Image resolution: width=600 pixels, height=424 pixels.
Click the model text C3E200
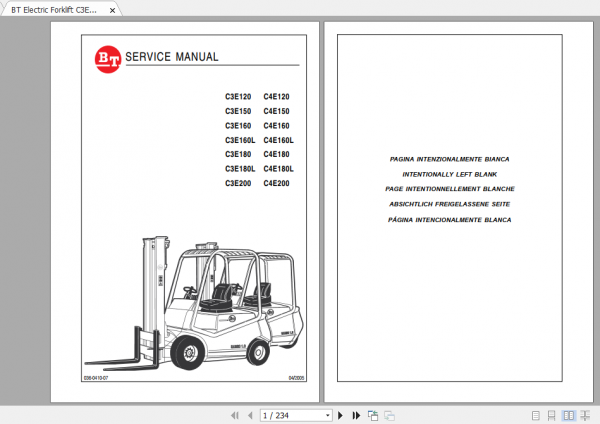(x=238, y=183)
